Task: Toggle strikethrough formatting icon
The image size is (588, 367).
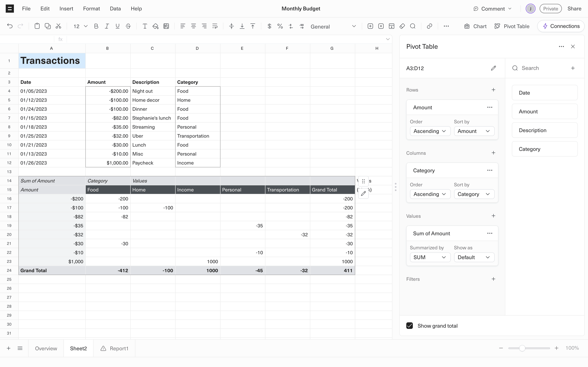Action: (x=128, y=26)
